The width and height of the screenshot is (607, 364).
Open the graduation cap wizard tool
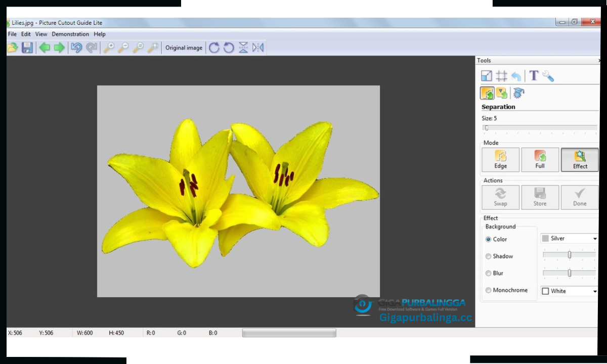point(518,93)
